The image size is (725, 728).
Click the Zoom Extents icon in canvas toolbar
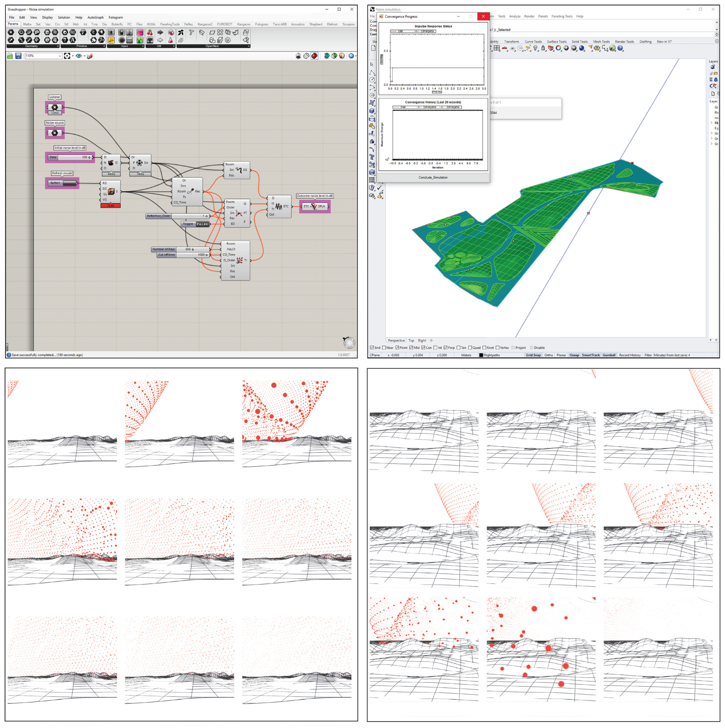pos(67,56)
